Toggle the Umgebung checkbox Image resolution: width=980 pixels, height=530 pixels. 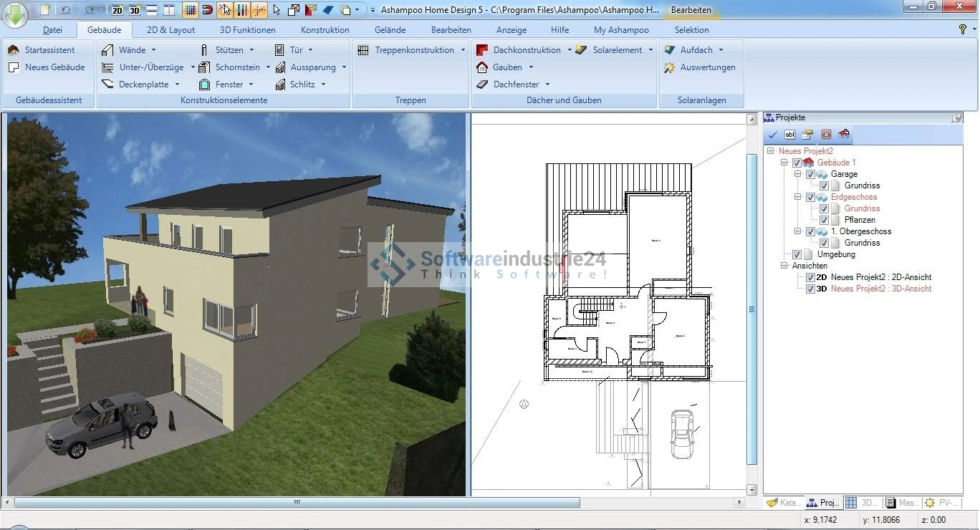[797, 255]
